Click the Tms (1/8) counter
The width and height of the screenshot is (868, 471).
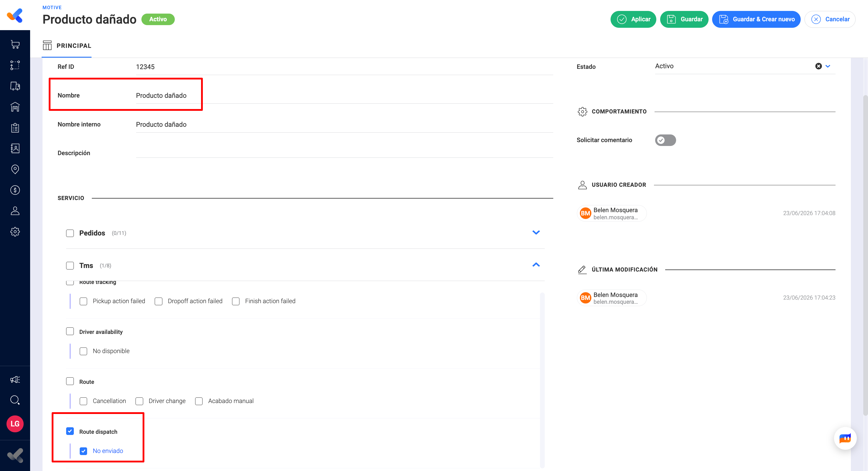click(x=105, y=266)
